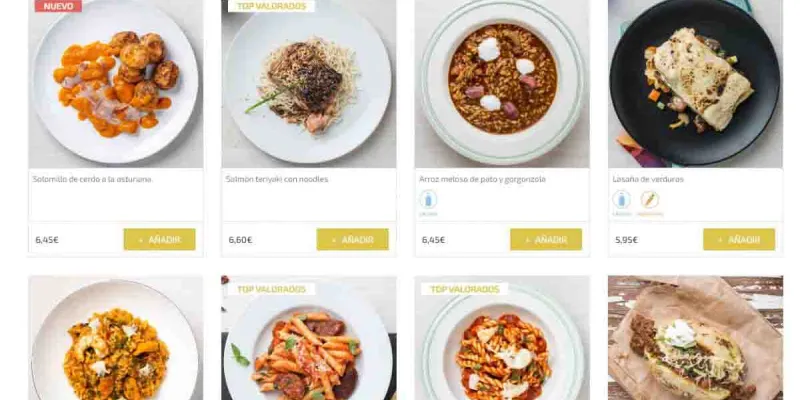Open the stuffed potato on paper photo
Viewport: 800px width, 400px height.
[x=695, y=338]
